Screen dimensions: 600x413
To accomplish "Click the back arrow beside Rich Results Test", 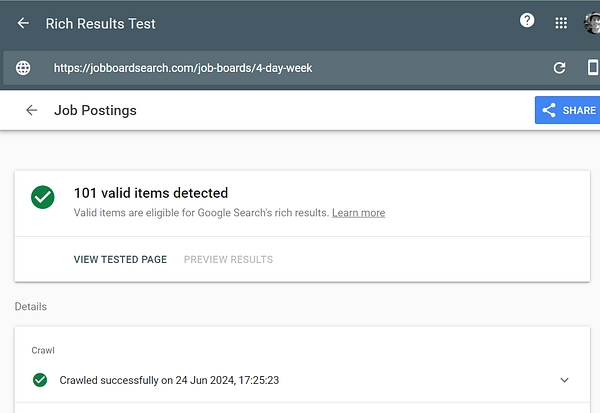I will [x=23, y=23].
